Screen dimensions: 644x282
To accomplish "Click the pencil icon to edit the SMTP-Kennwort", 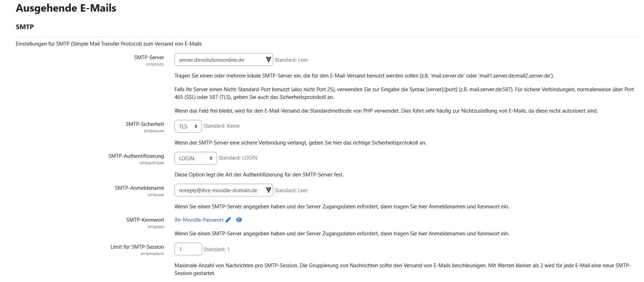I will (x=228, y=220).
